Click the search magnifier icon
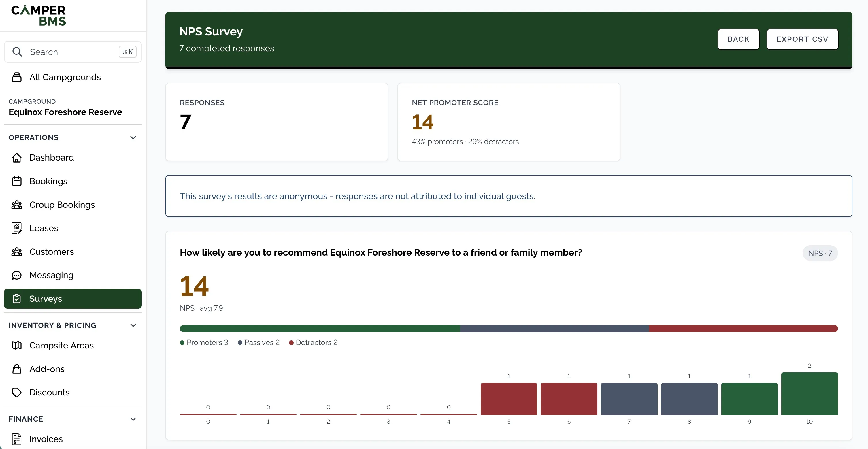This screenshot has width=868, height=449. (17, 52)
